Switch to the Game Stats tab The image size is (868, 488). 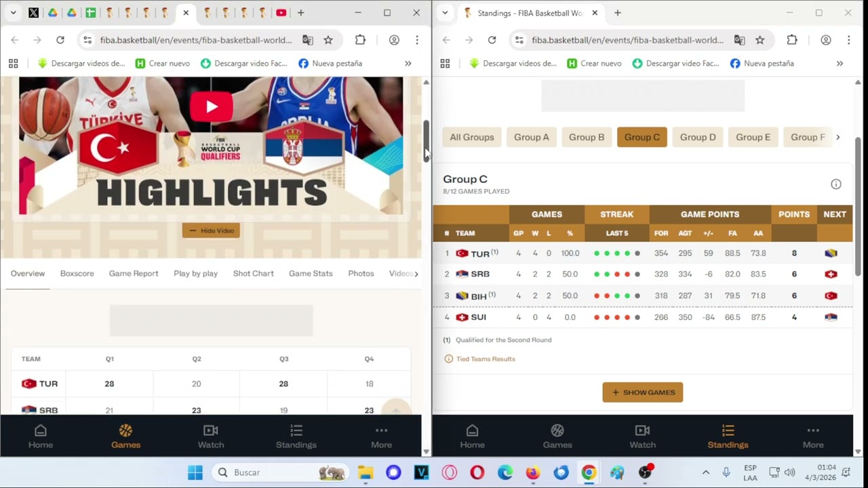tap(311, 273)
